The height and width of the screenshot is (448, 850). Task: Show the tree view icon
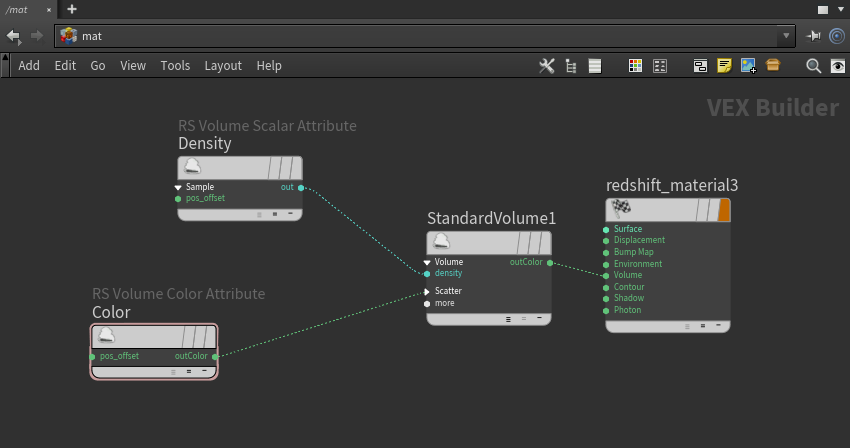[571, 66]
